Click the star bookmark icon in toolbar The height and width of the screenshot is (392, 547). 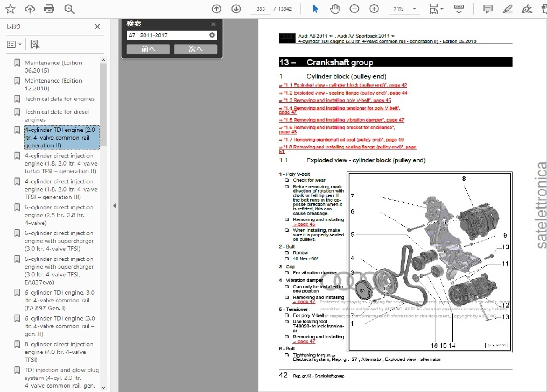tap(10, 9)
